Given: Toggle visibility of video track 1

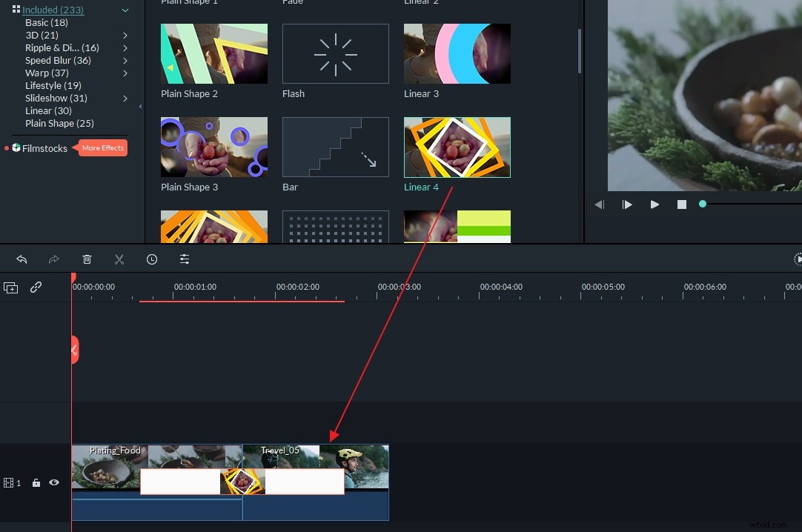Looking at the screenshot, I should (x=53, y=482).
